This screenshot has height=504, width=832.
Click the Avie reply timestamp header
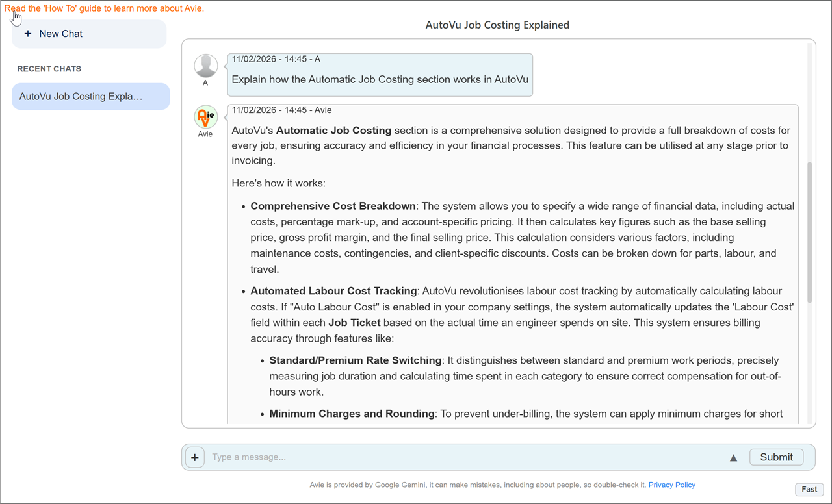coord(281,110)
